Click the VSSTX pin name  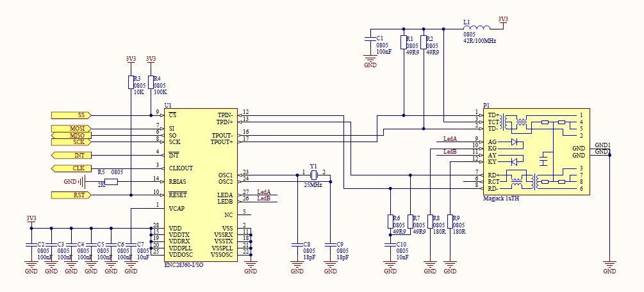point(224,242)
